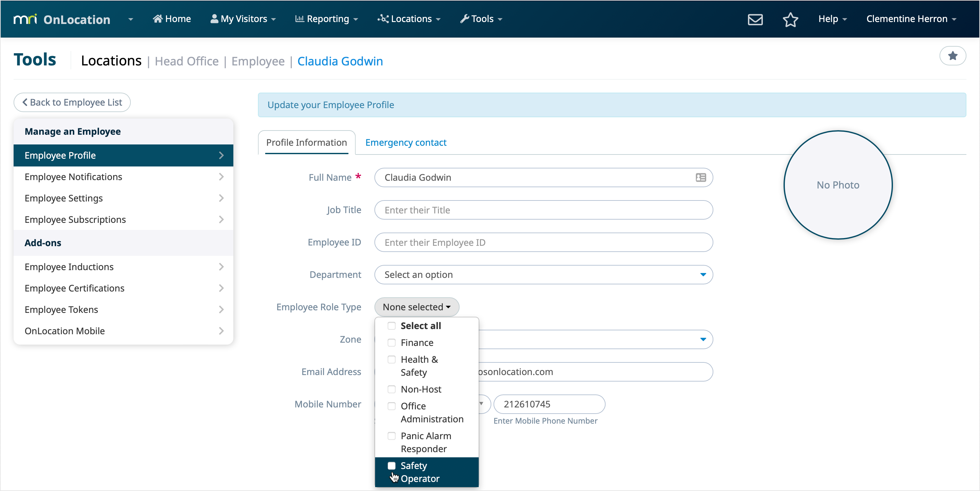
Task: Click the outlined star icon in navbar
Action: click(790, 19)
